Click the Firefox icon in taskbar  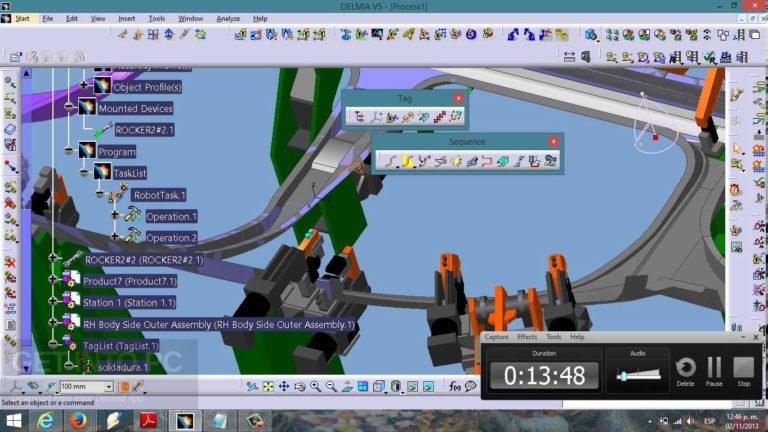[78, 421]
